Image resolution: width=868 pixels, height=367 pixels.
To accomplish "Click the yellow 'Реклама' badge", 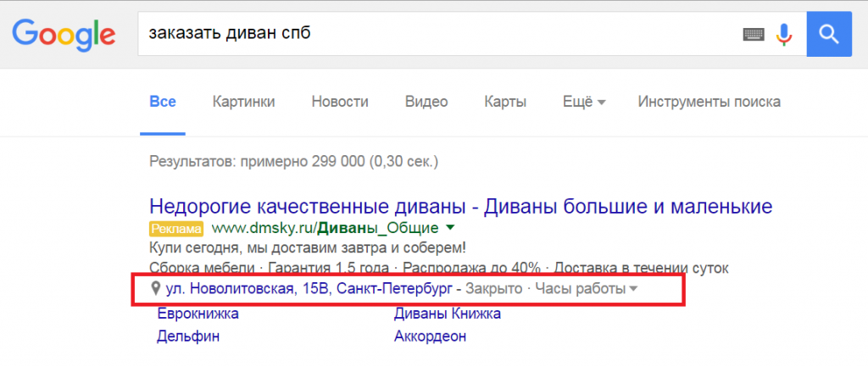I will (176, 228).
